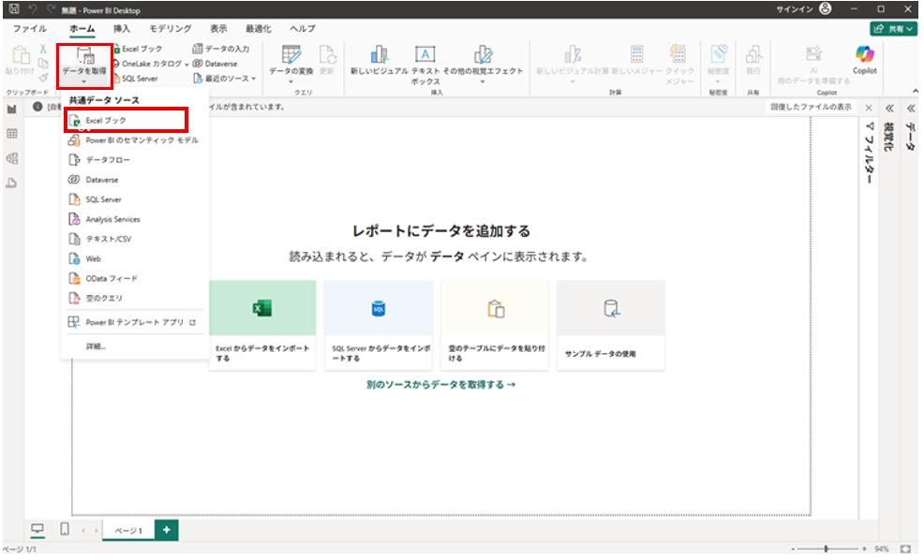Viewport: 924px width, 560px height.
Task: Click 回復したファイルの表示 button
Action: [811, 107]
